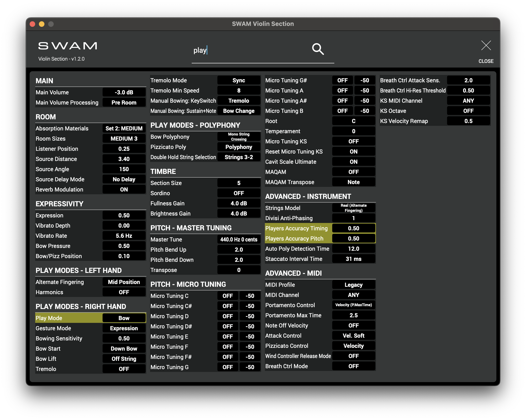Toggle Reverb Modulation ON value

pos(124,189)
